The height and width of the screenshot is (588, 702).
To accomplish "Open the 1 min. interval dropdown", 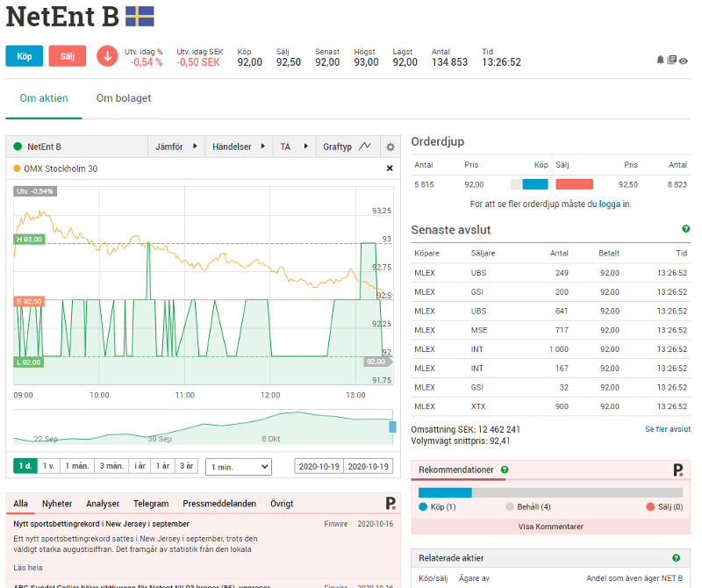I will pyautogui.click(x=239, y=467).
